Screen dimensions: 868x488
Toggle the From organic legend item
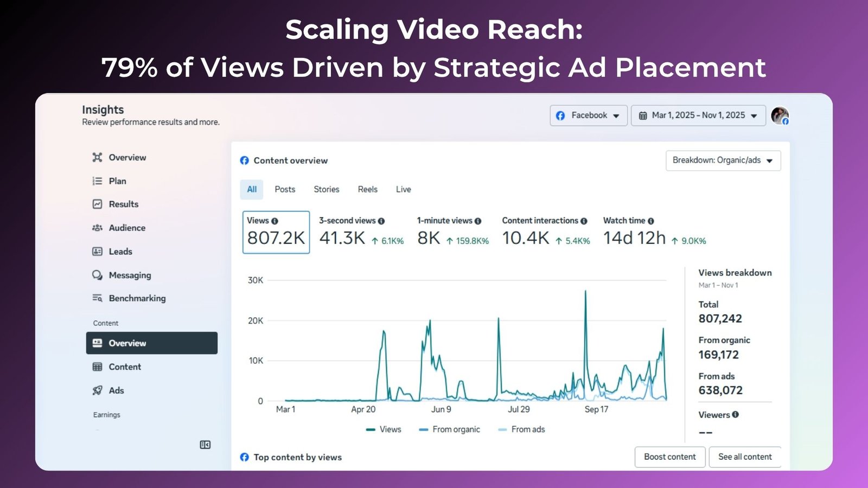450,429
